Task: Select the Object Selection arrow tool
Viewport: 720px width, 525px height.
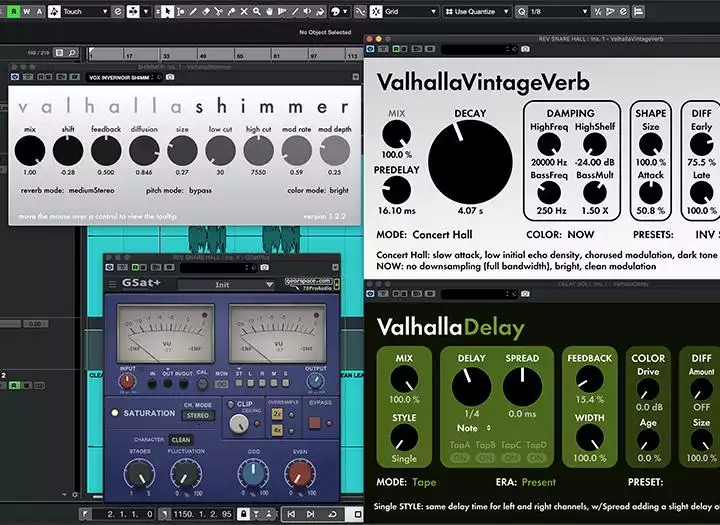Action: [x=168, y=11]
